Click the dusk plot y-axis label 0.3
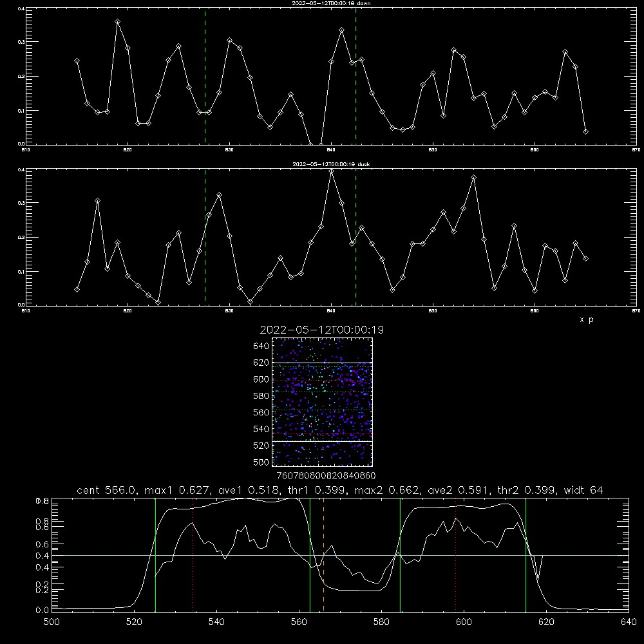 click(x=21, y=203)
